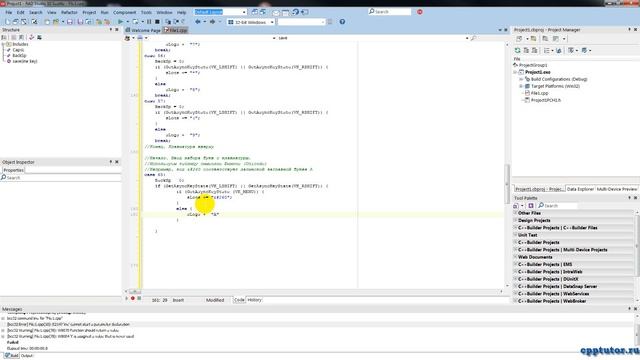Click the Collapse all icon in Project Manager
The width and height of the screenshot is (640, 360).
(x=534, y=50)
